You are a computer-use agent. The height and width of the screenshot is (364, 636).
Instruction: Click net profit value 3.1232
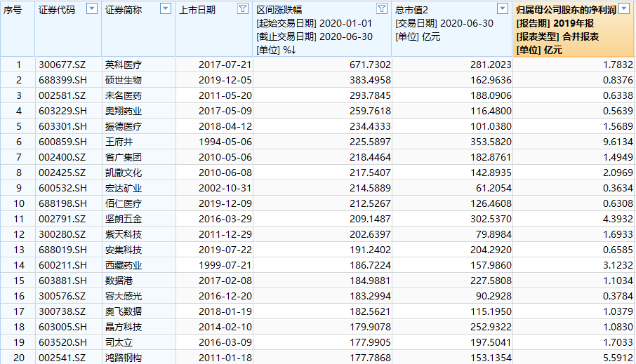coord(618,265)
